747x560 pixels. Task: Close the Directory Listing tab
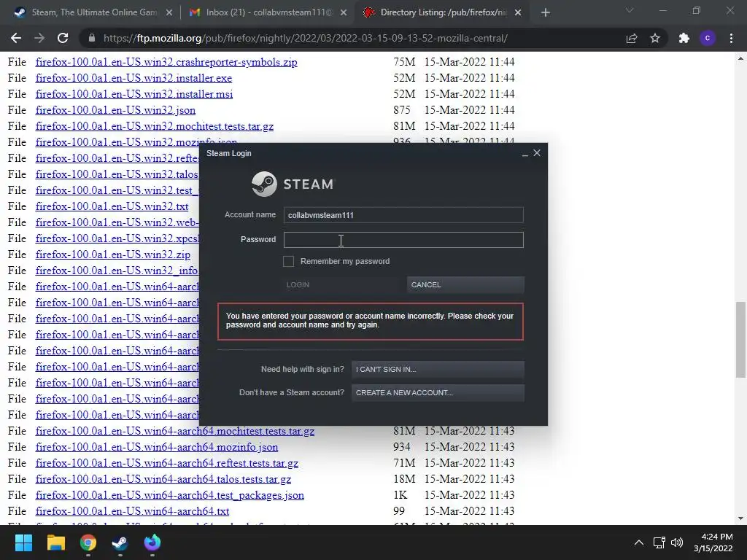pos(518,12)
